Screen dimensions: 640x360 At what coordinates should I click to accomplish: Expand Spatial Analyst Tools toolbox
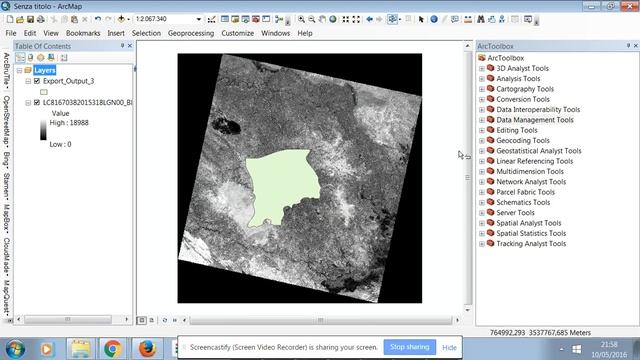tap(482, 223)
